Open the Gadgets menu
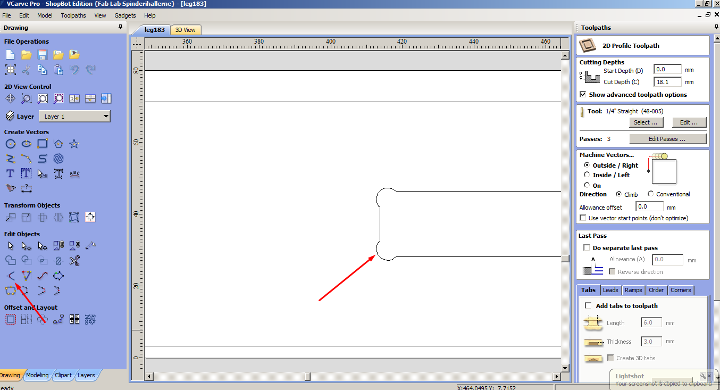 [x=125, y=15]
